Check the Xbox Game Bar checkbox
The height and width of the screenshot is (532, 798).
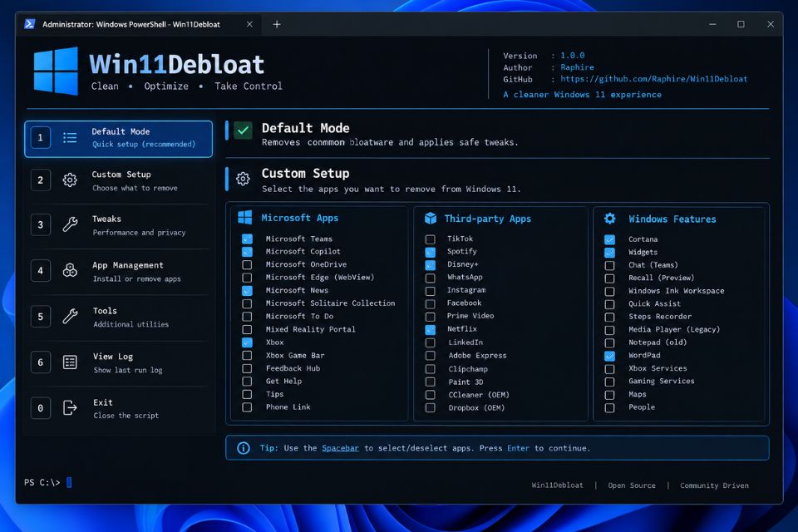click(247, 355)
